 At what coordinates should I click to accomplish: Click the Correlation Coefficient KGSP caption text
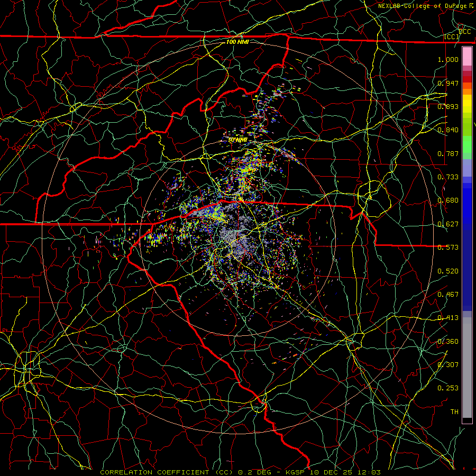pos(241,472)
